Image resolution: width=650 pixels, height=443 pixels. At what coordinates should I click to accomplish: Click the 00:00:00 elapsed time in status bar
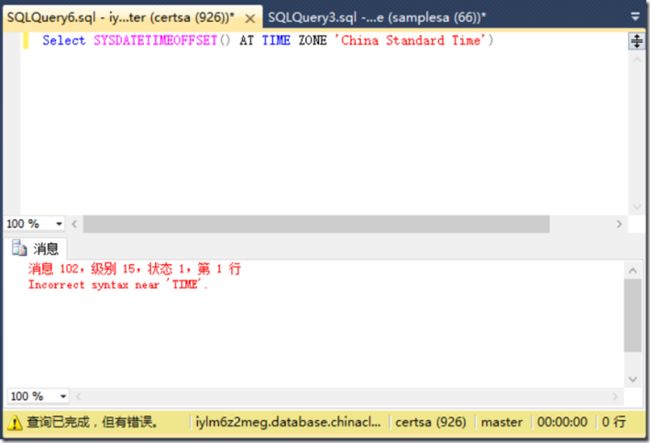tap(562, 422)
